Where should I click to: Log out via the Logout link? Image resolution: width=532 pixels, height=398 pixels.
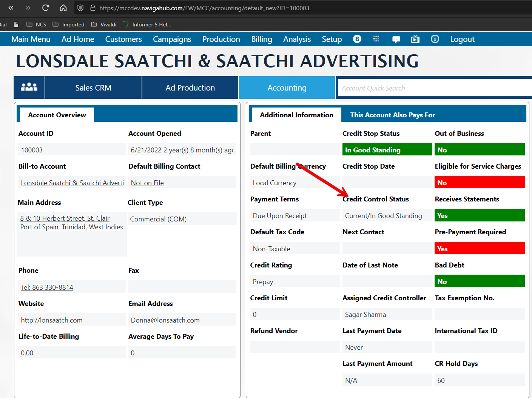tap(463, 39)
